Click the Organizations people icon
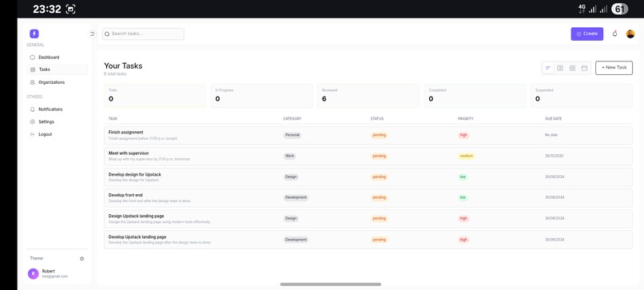644x290 pixels. point(33,82)
